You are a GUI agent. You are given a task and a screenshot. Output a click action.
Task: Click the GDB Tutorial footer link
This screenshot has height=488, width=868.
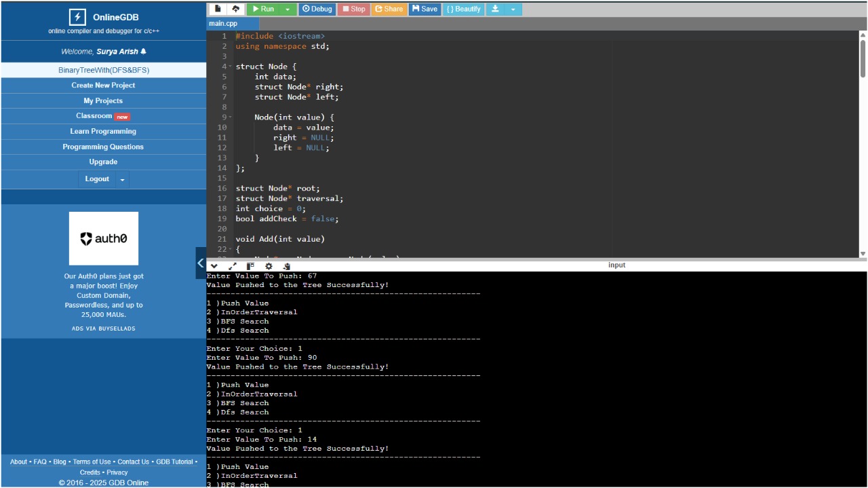pos(174,462)
